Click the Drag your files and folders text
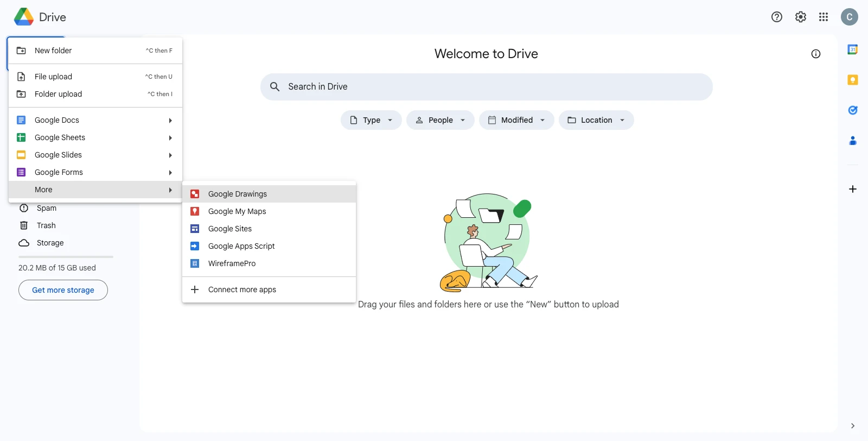This screenshot has height=441, width=868. (488, 305)
